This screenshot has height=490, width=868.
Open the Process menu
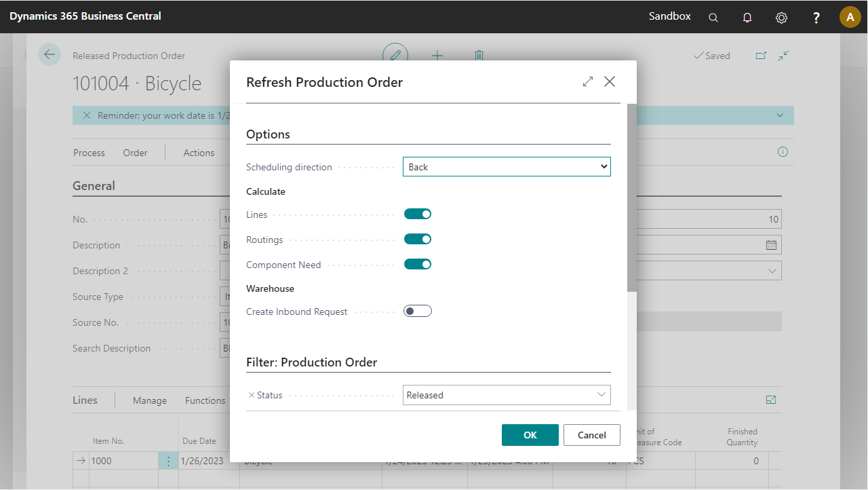89,153
